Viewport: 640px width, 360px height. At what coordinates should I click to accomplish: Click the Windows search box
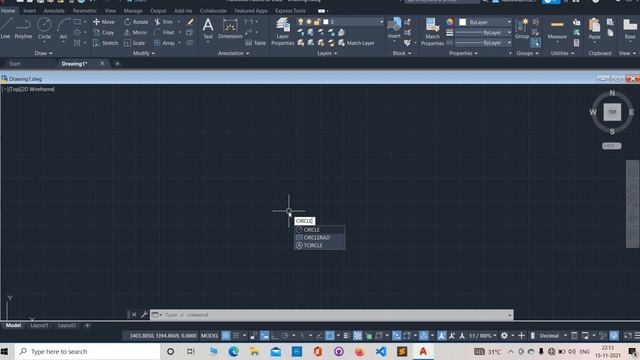(x=88, y=351)
